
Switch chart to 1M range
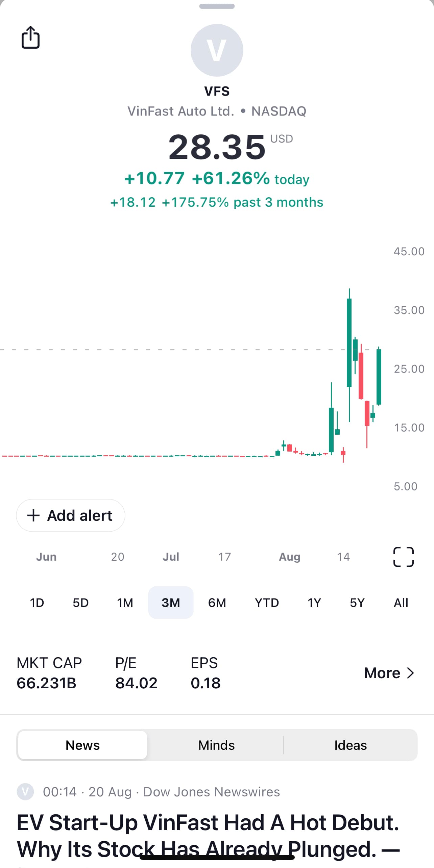[x=125, y=603]
